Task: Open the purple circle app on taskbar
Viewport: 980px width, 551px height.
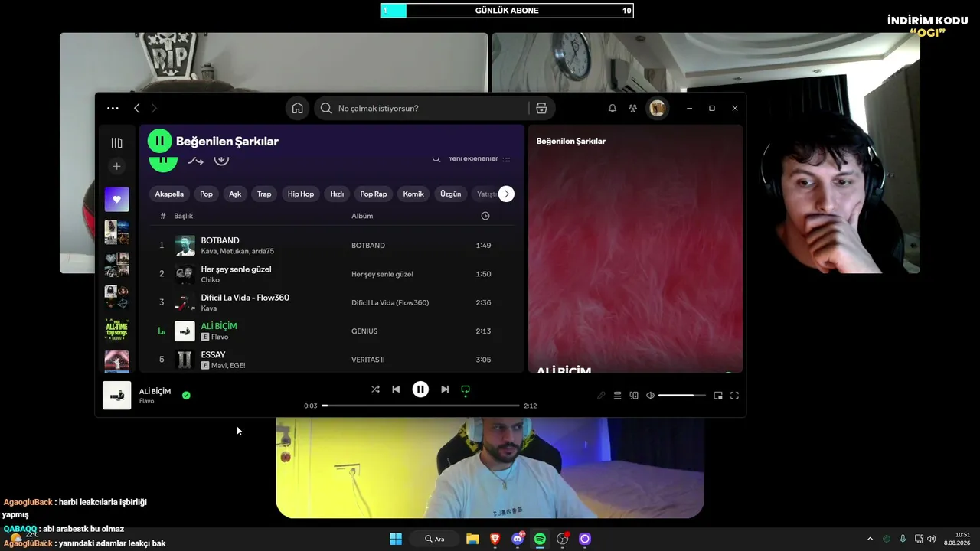Action: click(x=585, y=539)
